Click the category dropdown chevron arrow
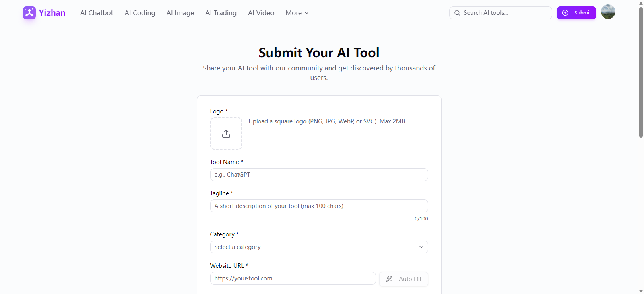 [x=421, y=247]
